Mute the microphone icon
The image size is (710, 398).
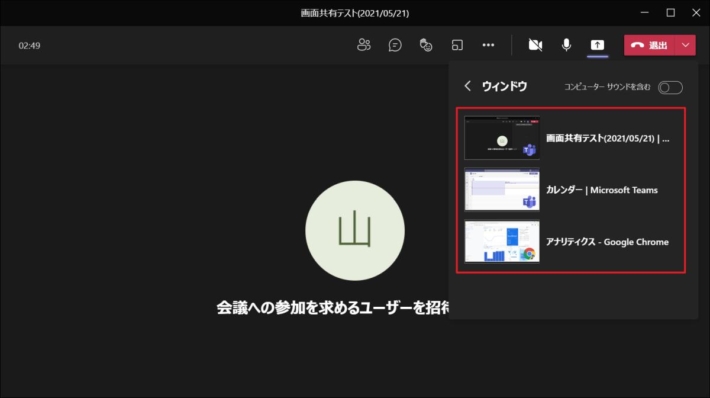566,45
